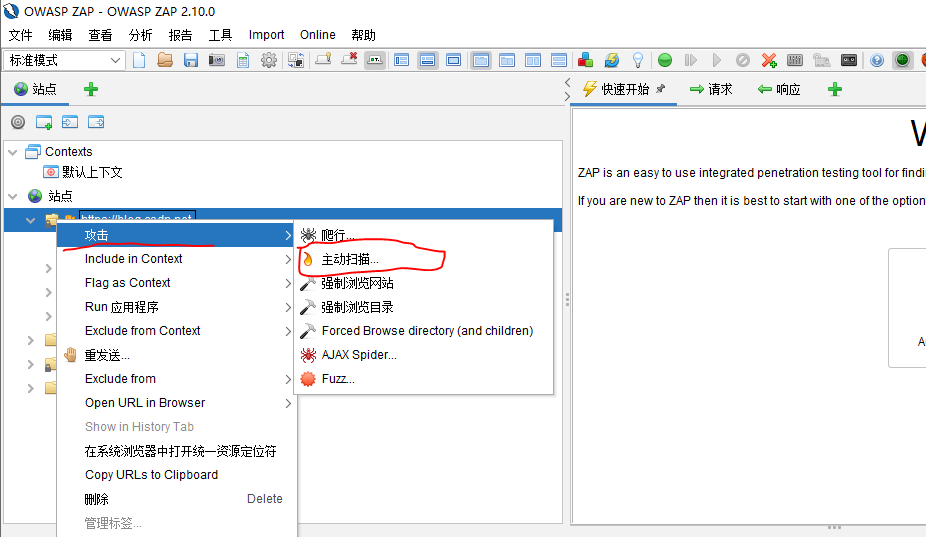Click the Snapshot Session camera icon
The image size is (926, 537).
point(217,60)
